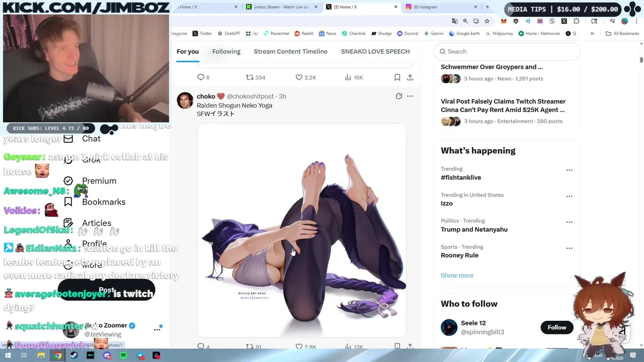Open more options for #fishtanklive trend
The width and height of the screenshot is (644, 362).
coord(569,170)
